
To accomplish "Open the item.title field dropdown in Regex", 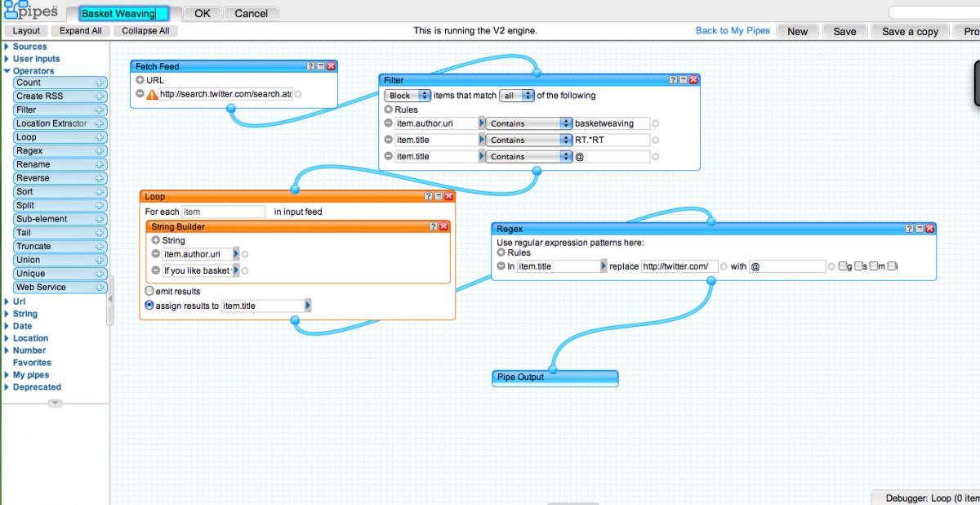I will (604, 266).
